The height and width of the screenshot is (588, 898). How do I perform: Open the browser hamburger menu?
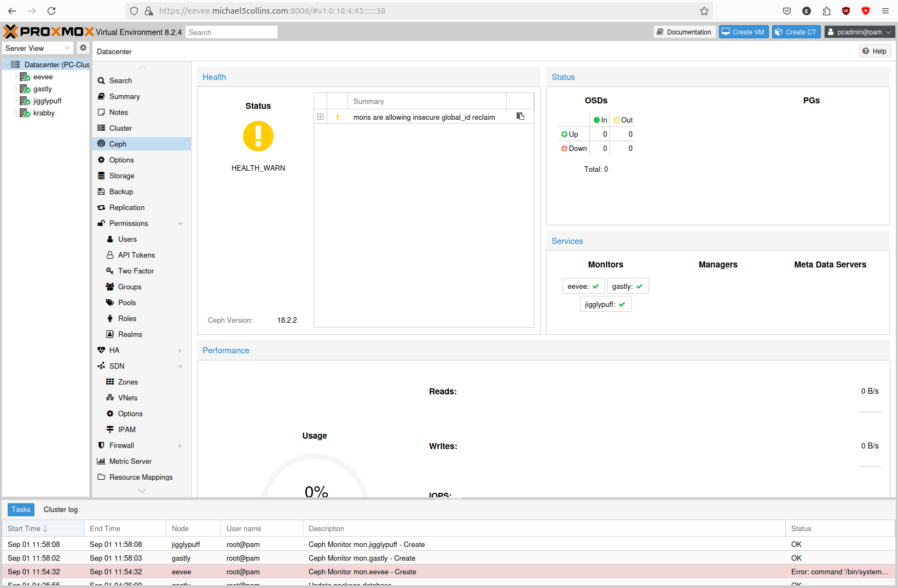pyautogui.click(x=885, y=11)
